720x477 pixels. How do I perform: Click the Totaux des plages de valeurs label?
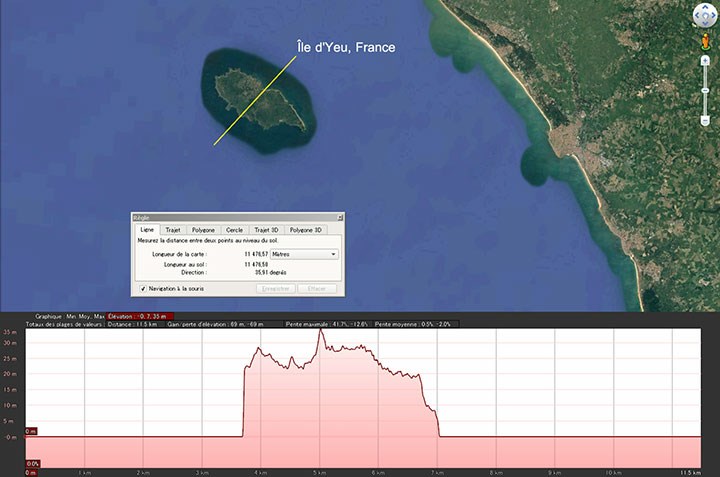[x=64, y=324]
